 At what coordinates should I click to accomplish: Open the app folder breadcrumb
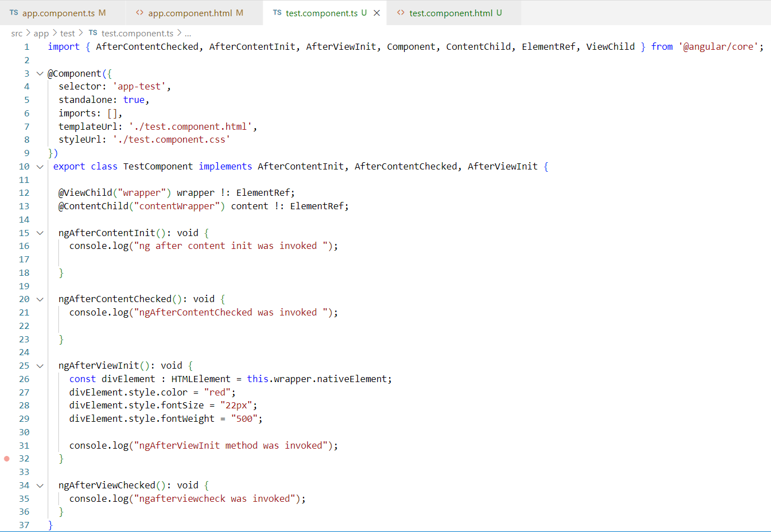pyautogui.click(x=41, y=34)
